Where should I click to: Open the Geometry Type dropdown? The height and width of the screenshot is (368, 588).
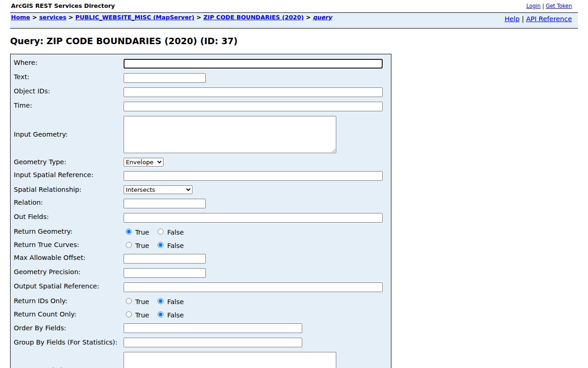click(x=143, y=162)
